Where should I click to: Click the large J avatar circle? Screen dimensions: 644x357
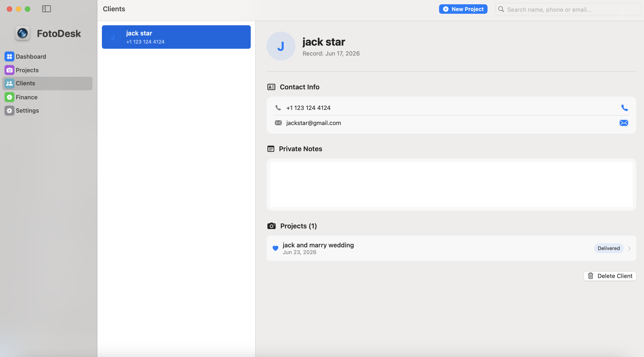(281, 46)
